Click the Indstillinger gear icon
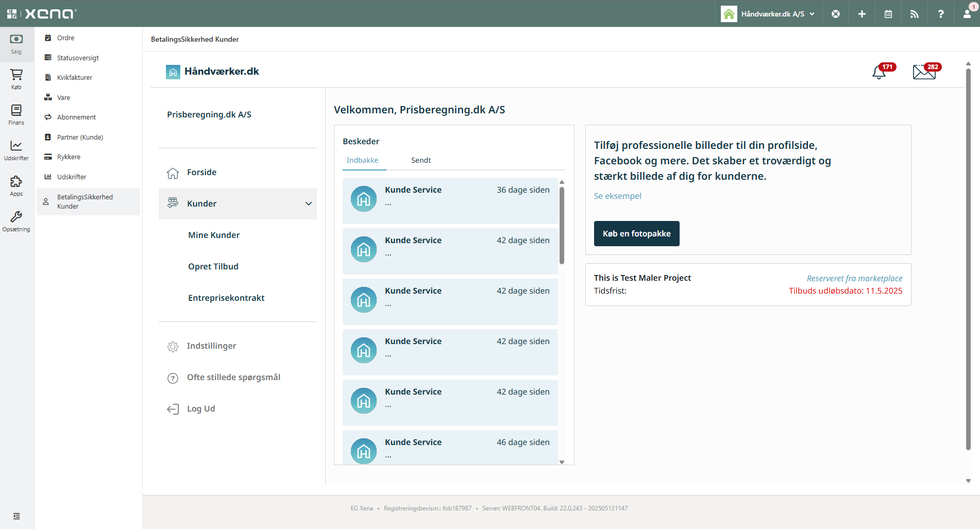The image size is (980, 529). tap(173, 347)
